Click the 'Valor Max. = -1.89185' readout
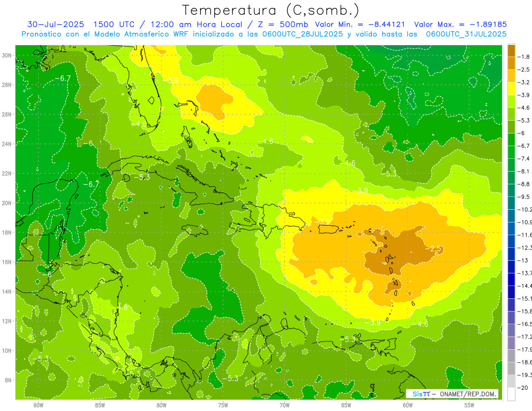This screenshot has height=411, width=532. [x=460, y=24]
